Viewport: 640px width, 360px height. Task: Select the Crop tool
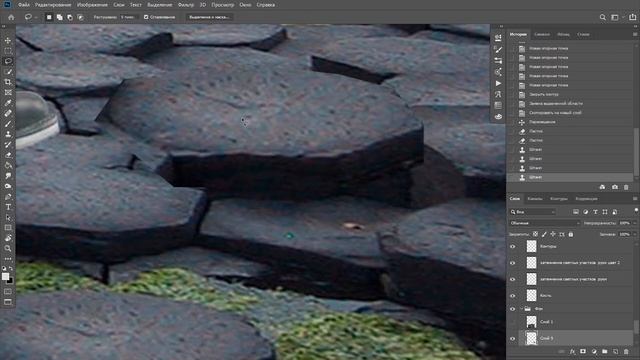click(8, 82)
